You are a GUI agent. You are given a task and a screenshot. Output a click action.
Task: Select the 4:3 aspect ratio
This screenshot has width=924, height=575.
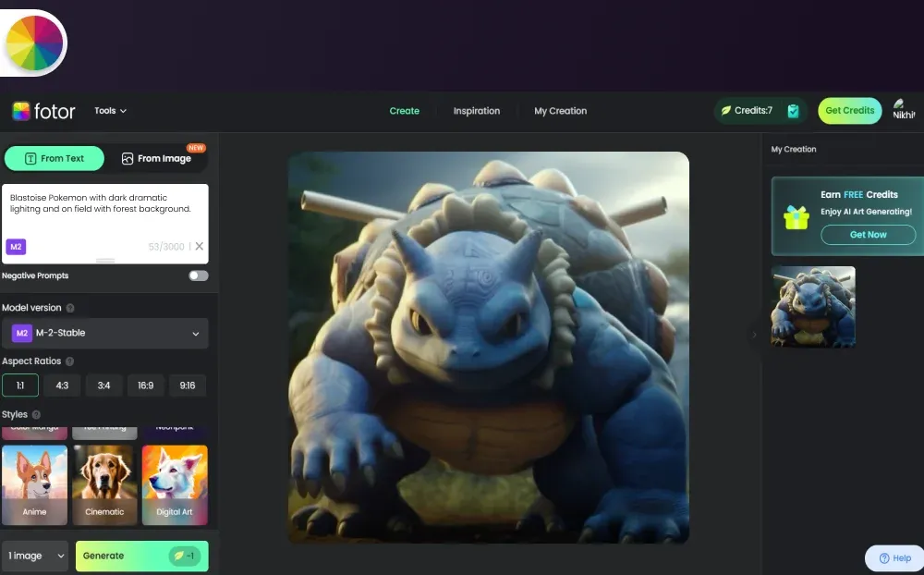click(62, 385)
